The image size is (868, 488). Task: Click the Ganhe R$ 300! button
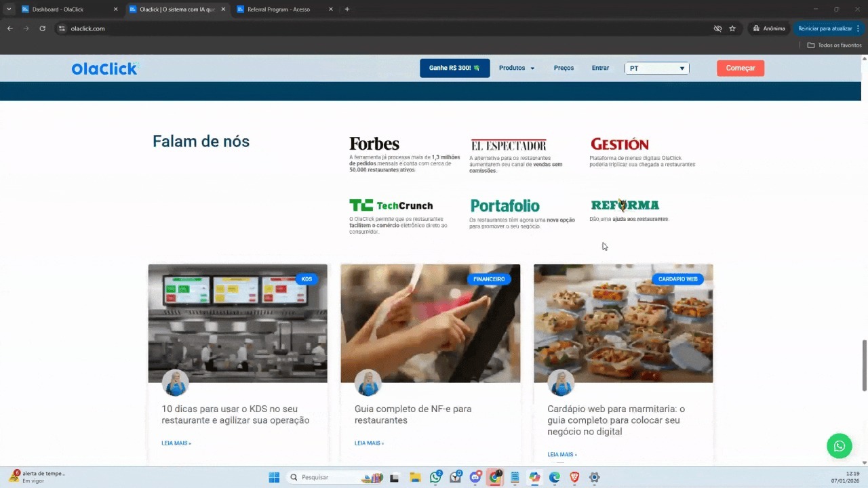tap(454, 68)
